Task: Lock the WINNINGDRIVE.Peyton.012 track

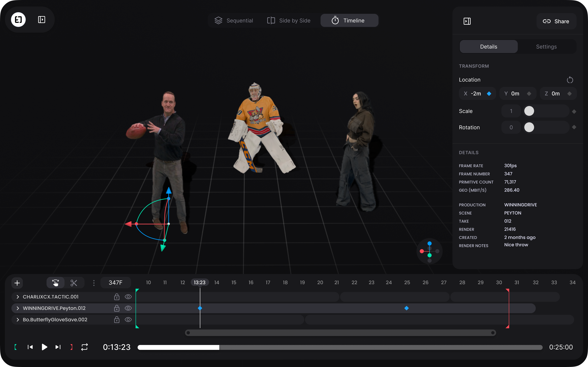Action: click(x=117, y=308)
